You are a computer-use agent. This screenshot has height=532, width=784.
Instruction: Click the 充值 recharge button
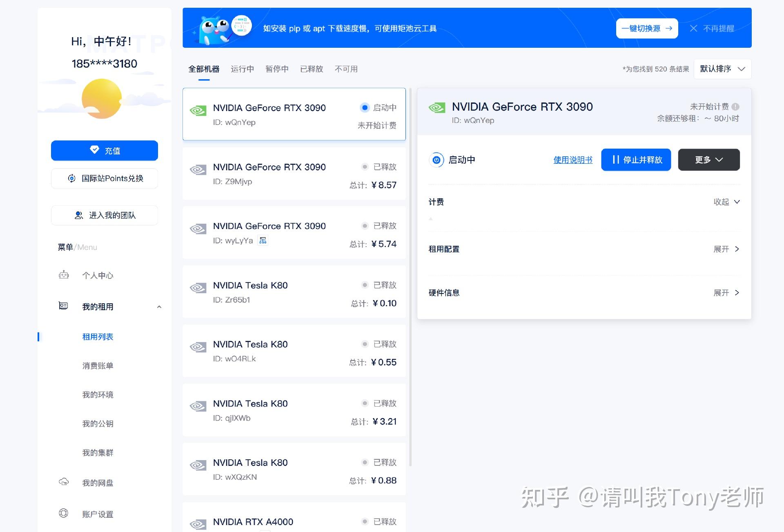pyautogui.click(x=105, y=151)
